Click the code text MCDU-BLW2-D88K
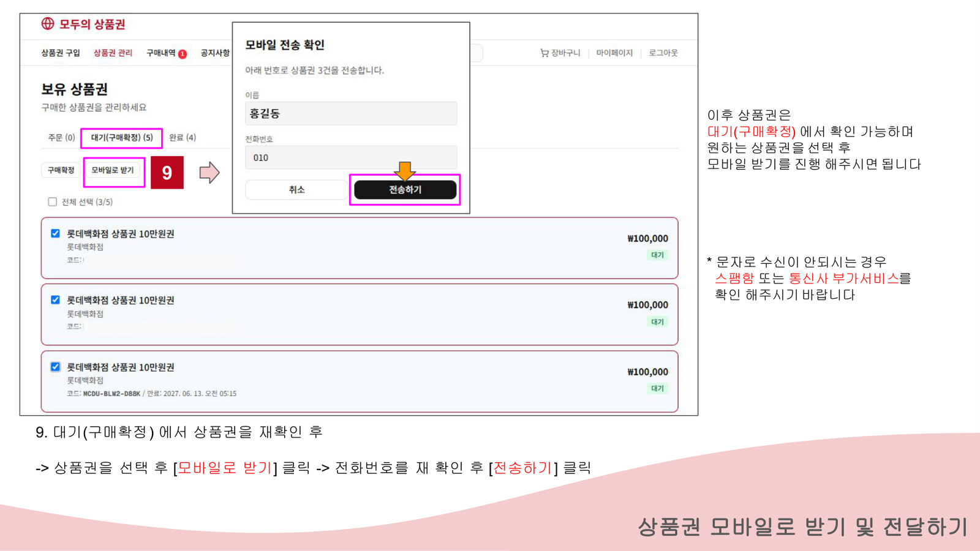 (111, 394)
